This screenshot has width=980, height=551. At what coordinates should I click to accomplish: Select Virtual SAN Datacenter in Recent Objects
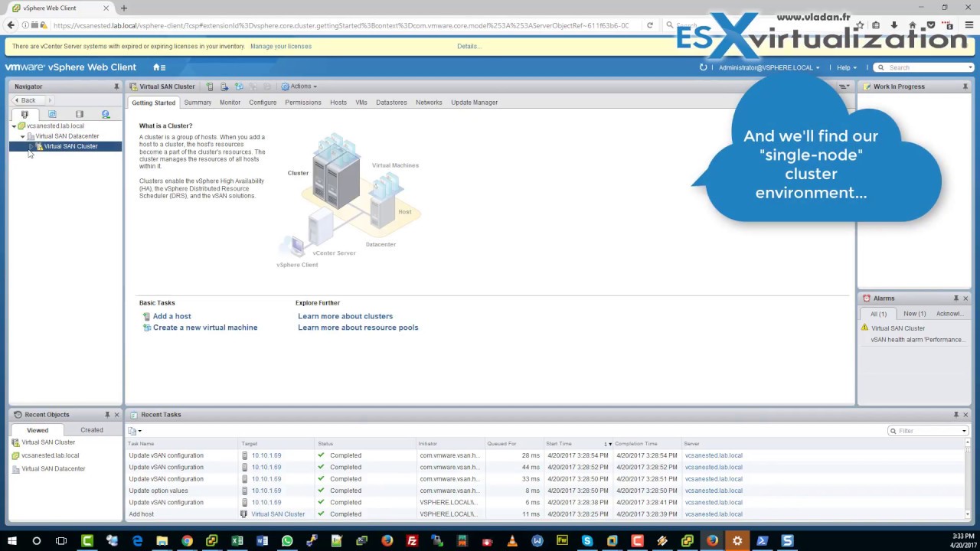point(54,468)
